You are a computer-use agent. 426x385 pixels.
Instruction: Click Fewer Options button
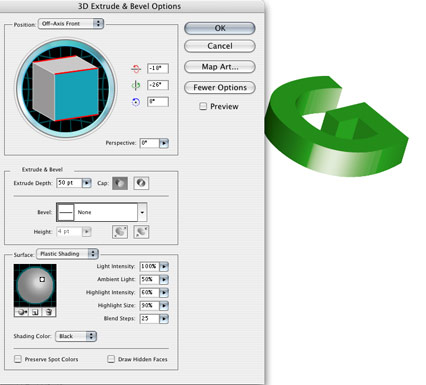tap(220, 87)
